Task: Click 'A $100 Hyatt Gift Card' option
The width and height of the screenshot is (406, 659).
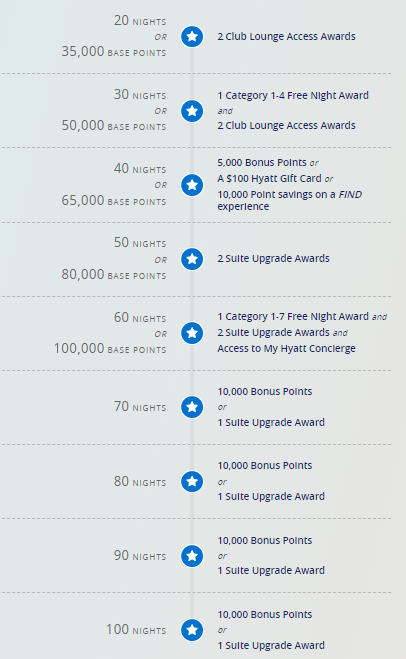Action: 269,179
